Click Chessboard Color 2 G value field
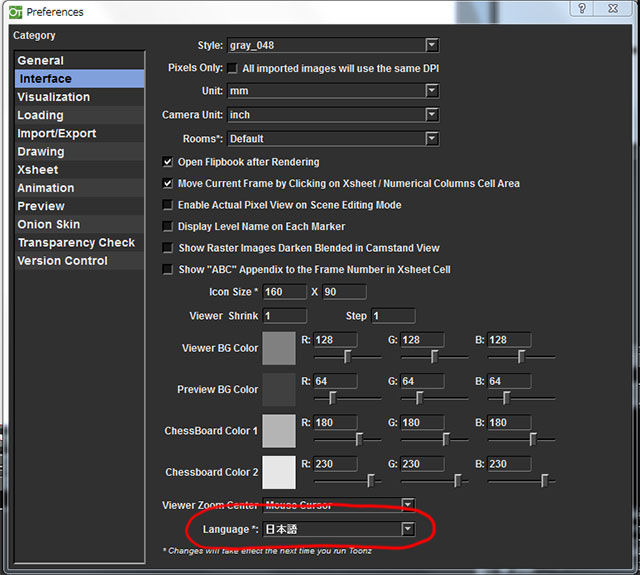The height and width of the screenshot is (575, 640). click(x=422, y=464)
